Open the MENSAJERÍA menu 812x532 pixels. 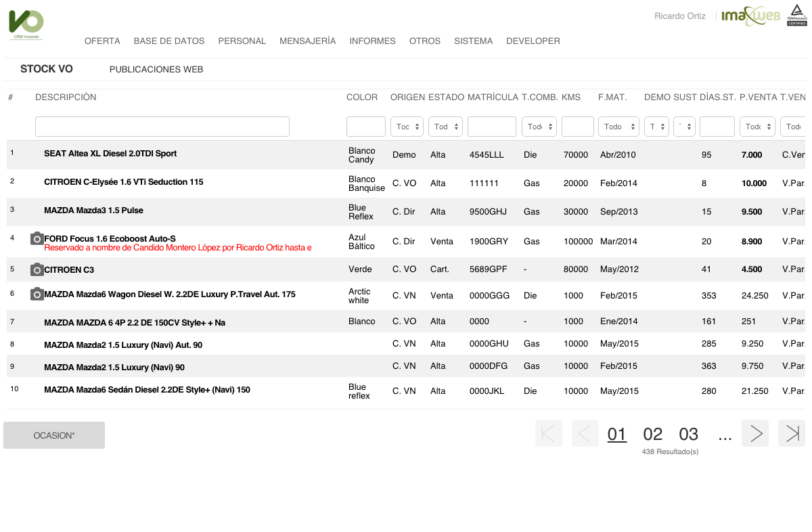coord(308,41)
